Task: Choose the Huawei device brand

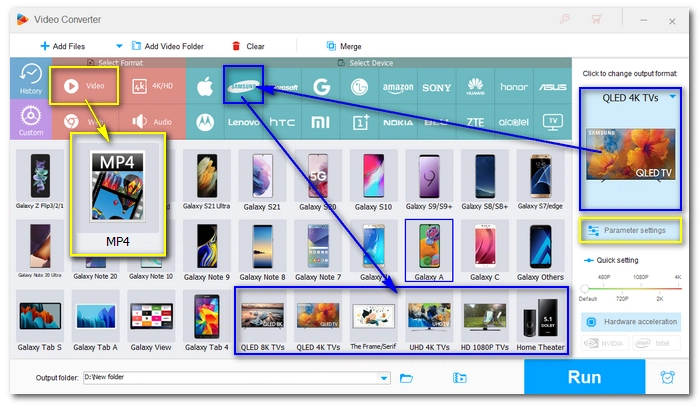Action: click(475, 87)
